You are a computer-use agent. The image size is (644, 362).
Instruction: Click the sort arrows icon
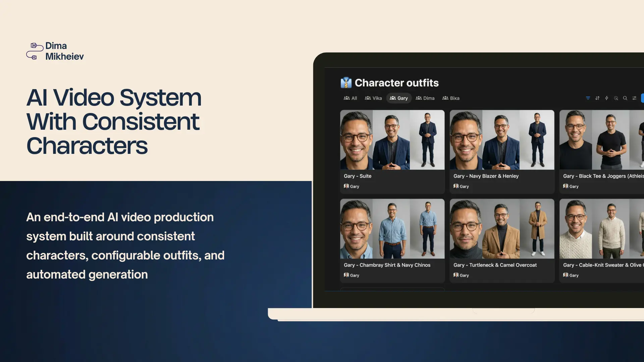pyautogui.click(x=597, y=98)
